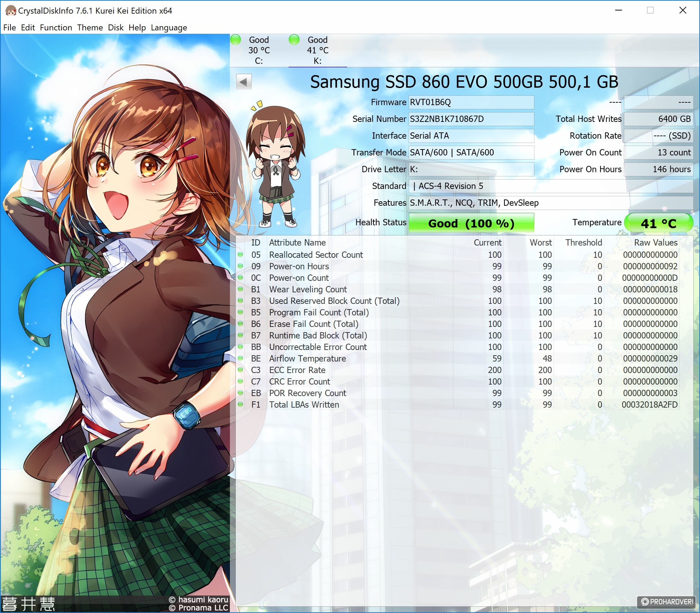Click status dot of Airflow Temperature
Viewport: 700px width, 613px height.
coord(240,358)
